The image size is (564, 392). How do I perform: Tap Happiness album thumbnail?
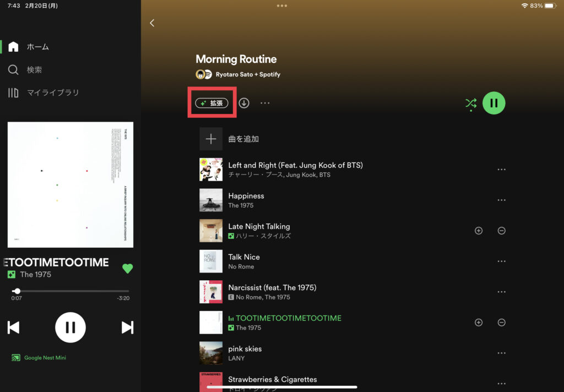click(211, 200)
